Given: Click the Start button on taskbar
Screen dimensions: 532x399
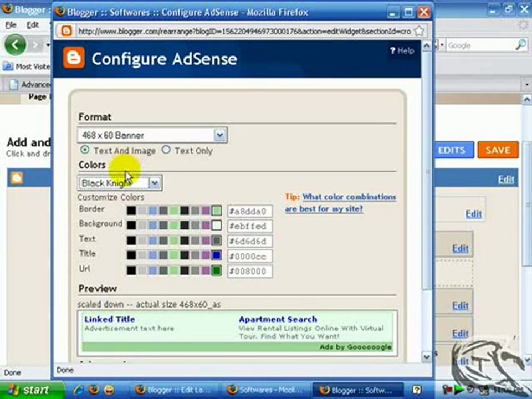Looking at the screenshot, I should tap(32, 390).
